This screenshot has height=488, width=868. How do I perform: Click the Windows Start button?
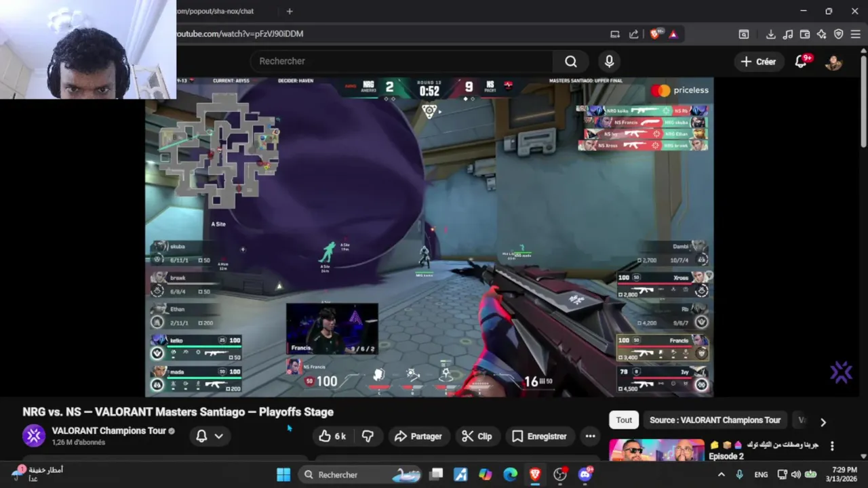click(x=283, y=474)
